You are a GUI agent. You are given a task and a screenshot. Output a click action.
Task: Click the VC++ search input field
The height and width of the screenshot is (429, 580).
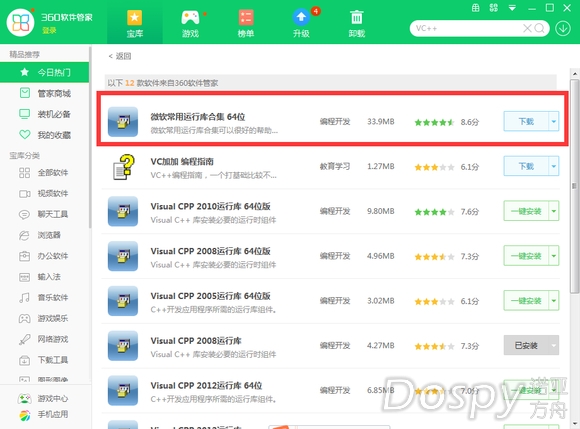pos(468,28)
